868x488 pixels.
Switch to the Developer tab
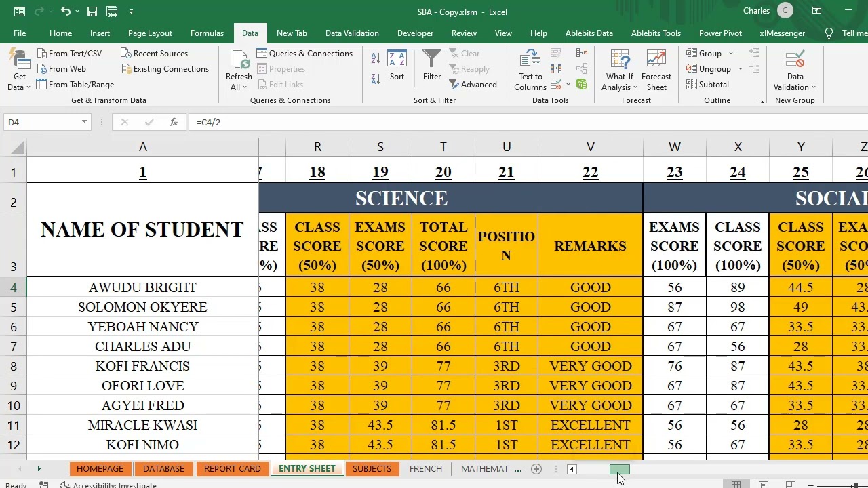[x=415, y=33]
